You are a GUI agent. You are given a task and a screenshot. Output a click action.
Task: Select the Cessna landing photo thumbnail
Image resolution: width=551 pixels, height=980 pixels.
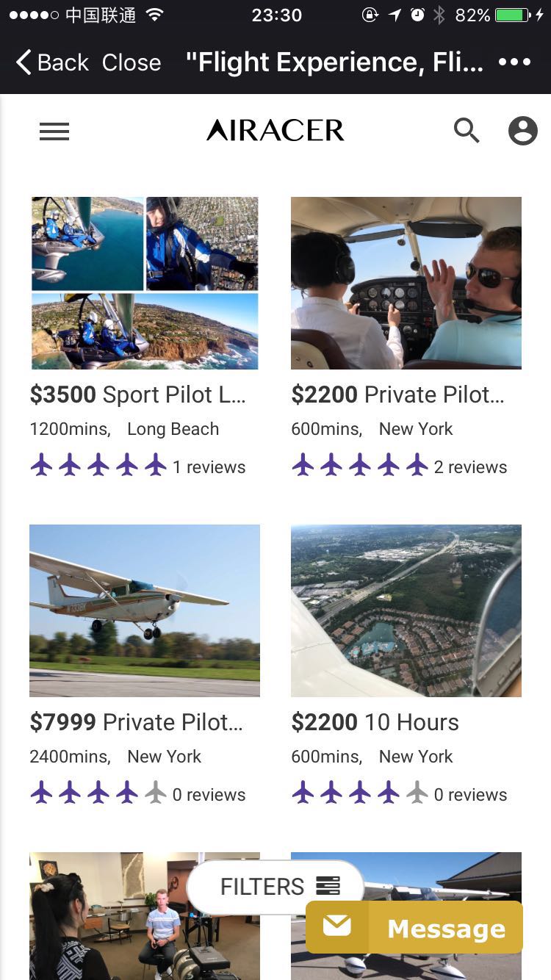point(145,610)
